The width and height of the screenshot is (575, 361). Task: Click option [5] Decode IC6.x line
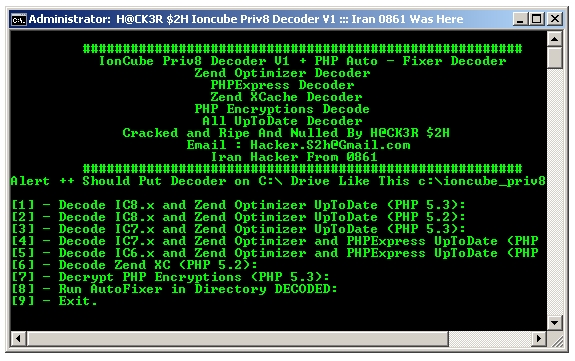coord(275,254)
